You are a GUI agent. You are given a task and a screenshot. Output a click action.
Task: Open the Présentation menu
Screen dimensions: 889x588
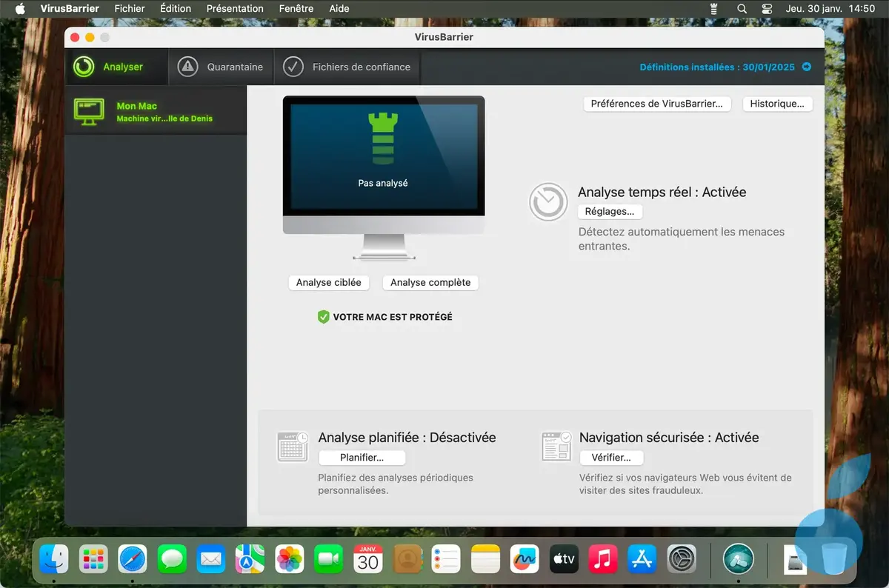click(x=235, y=9)
